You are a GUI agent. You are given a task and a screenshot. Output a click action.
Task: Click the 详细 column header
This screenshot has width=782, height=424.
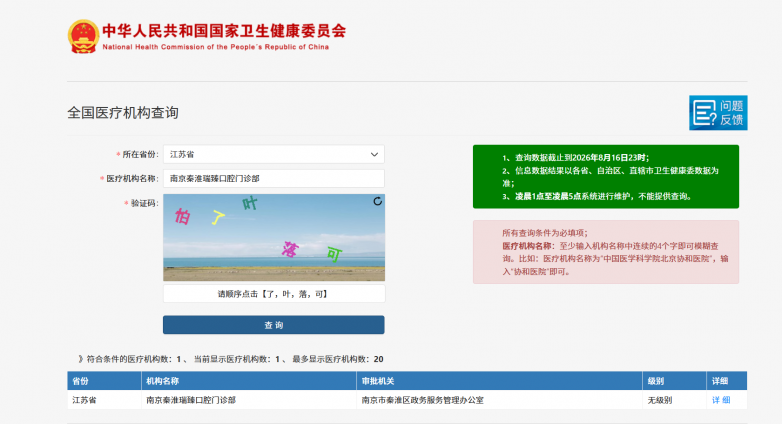pyautogui.click(x=727, y=381)
